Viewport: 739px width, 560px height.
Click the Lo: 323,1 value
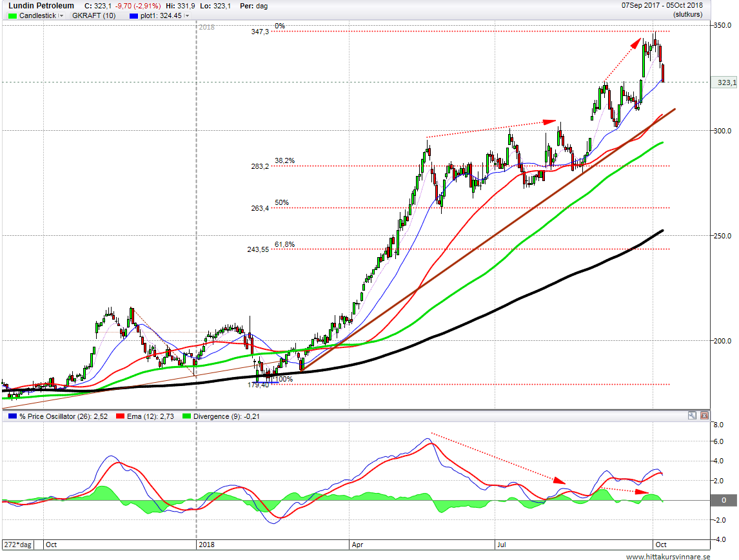click(215, 6)
